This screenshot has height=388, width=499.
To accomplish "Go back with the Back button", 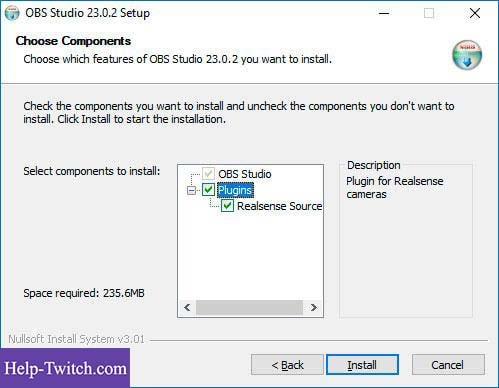I will pos(287,365).
